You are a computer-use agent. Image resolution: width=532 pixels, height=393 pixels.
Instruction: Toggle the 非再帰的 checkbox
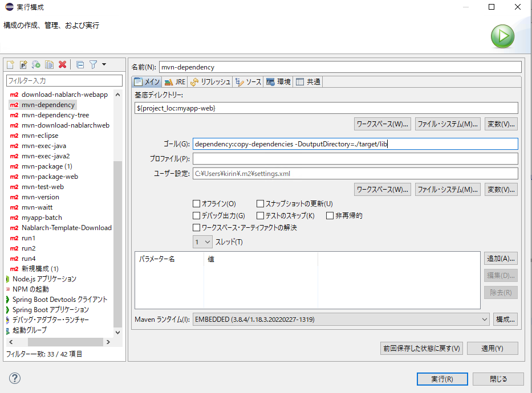click(330, 215)
